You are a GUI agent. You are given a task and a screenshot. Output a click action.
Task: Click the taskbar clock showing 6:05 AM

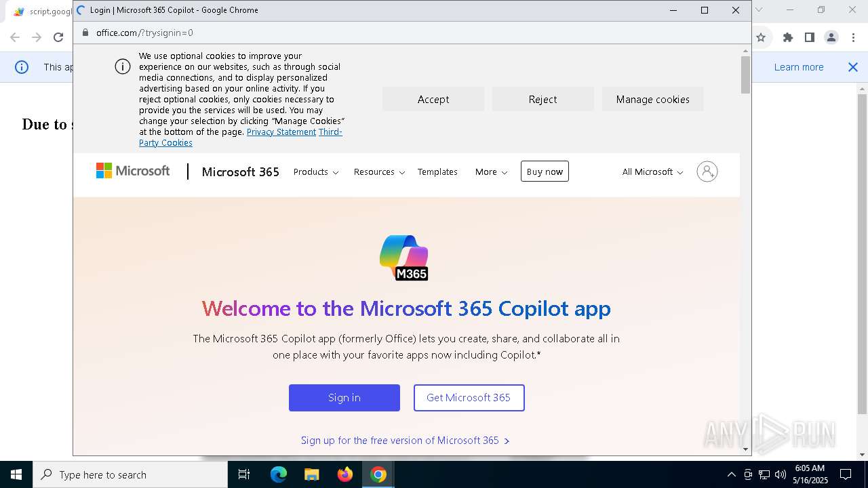810,474
